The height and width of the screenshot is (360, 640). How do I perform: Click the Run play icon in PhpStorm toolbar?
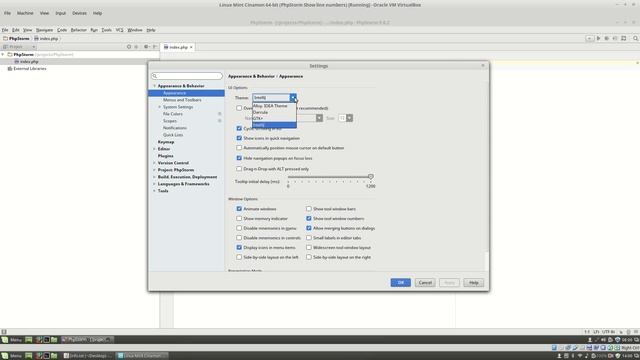click(598, 38)
